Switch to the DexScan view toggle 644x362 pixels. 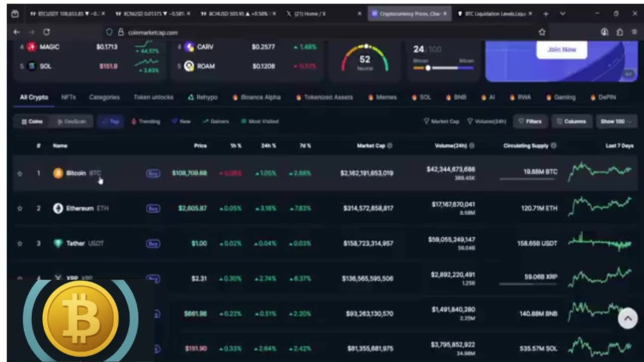click(x=71, y=122)
